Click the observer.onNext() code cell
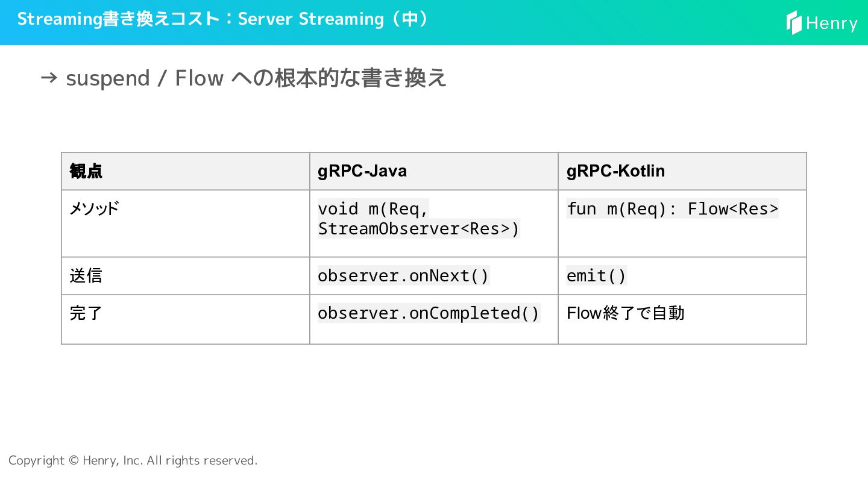Screen dimensions: 868x488 (403, 276)
